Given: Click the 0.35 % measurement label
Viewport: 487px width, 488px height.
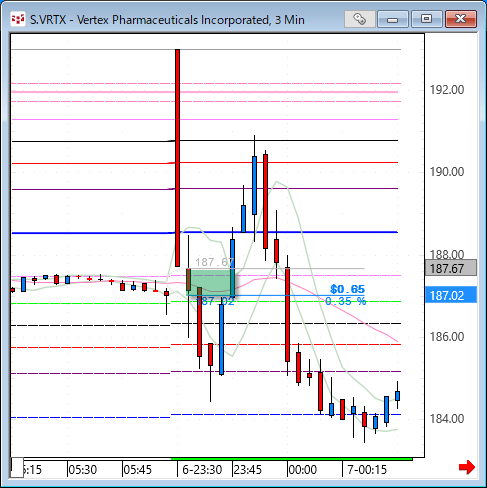Looking at the screenshot, I should click(x=346, y=301).
